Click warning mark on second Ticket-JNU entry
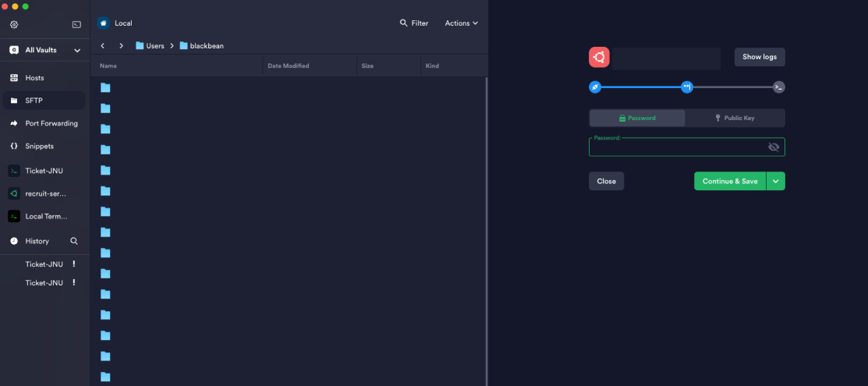The height and width of the screenshot is (386, 868). click(73, 282)
